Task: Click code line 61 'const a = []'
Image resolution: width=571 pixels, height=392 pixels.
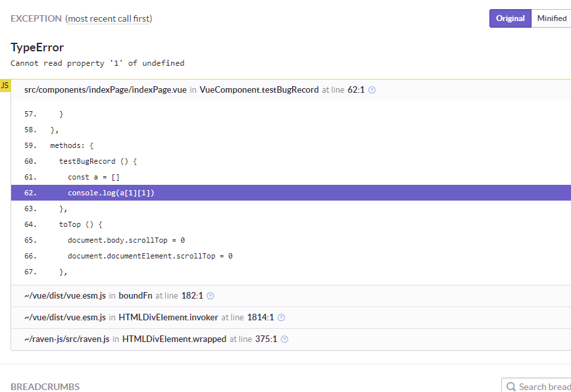Action: pyautogui.click(x=93, y=178)
